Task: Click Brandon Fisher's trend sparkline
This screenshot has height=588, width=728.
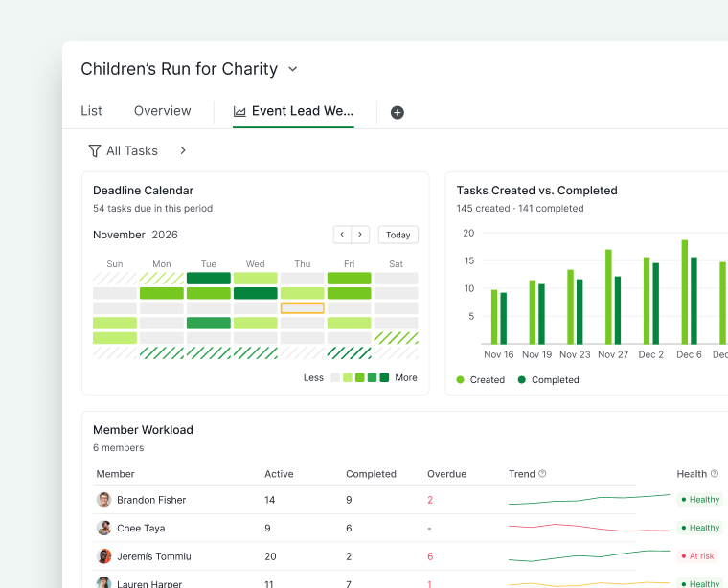Action: (x=589, y=499)
